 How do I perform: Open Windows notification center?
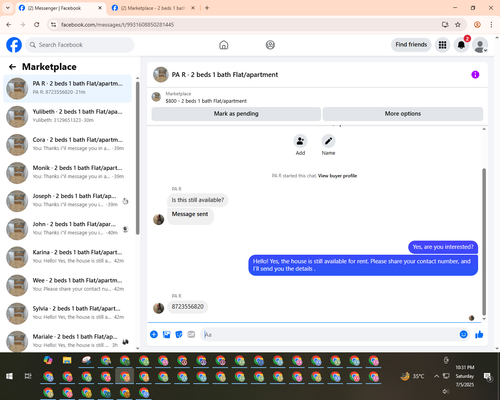[x=488, y=377]
